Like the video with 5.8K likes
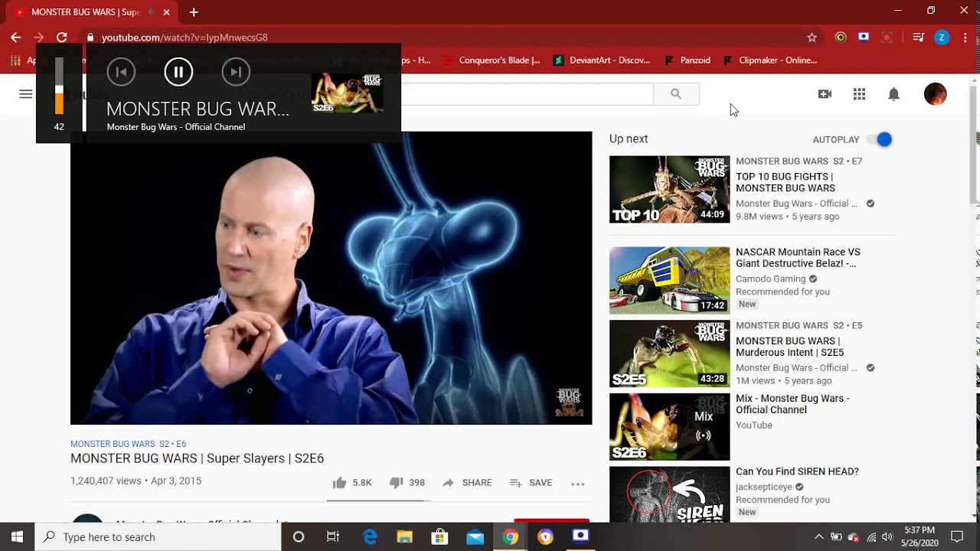This screenshot has height=551, width=980. tap(352, 483)
